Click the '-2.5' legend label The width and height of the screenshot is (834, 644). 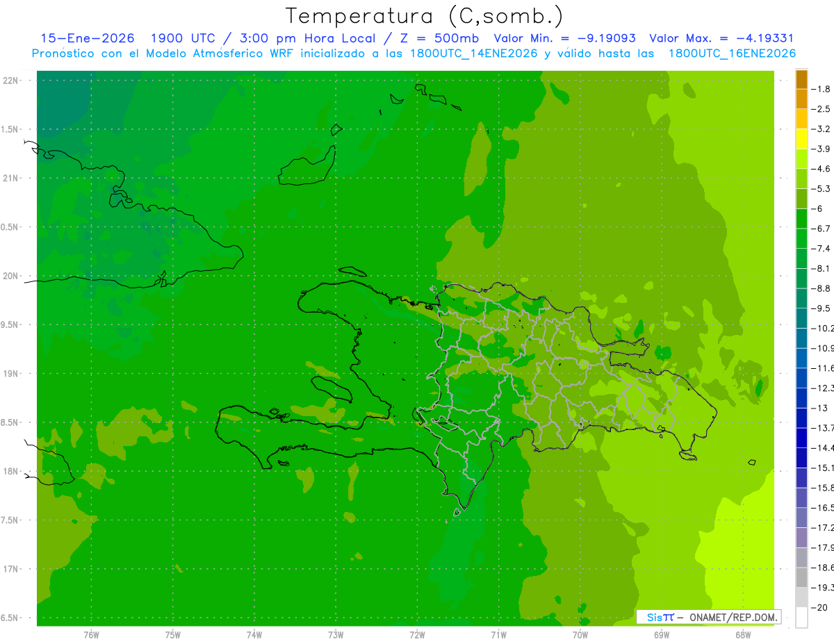click(x=822, y=109)
